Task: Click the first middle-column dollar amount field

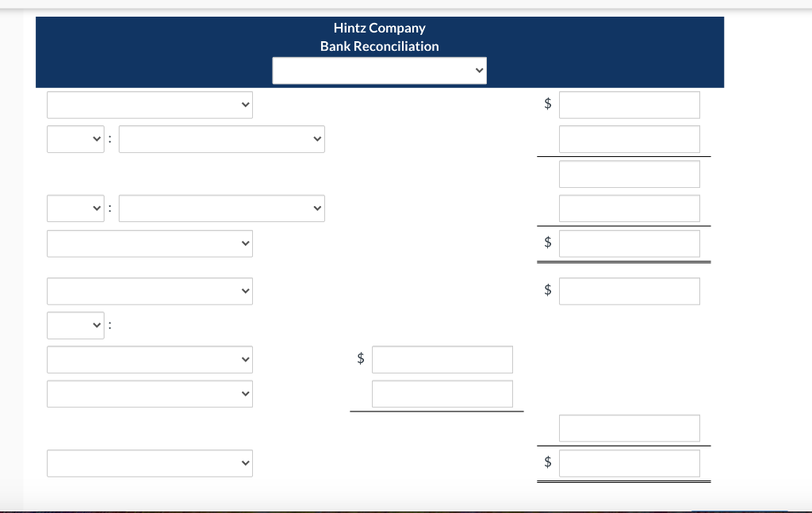Action: click(x=442, y=359)
